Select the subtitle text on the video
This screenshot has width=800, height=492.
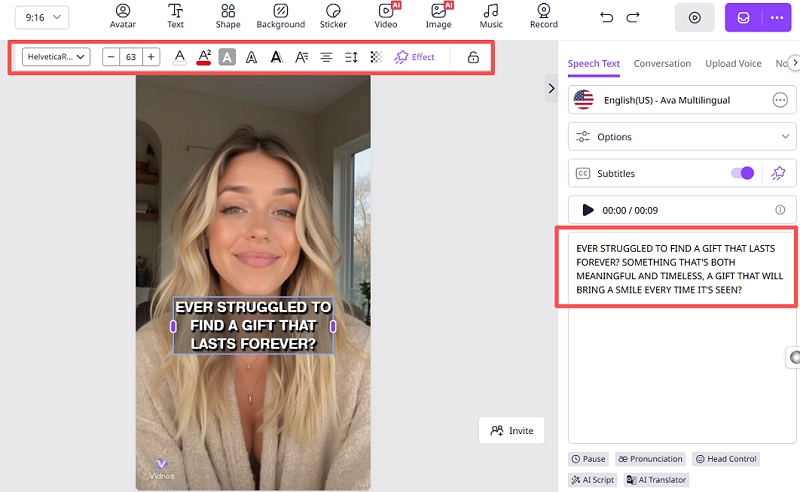[253, 326]
